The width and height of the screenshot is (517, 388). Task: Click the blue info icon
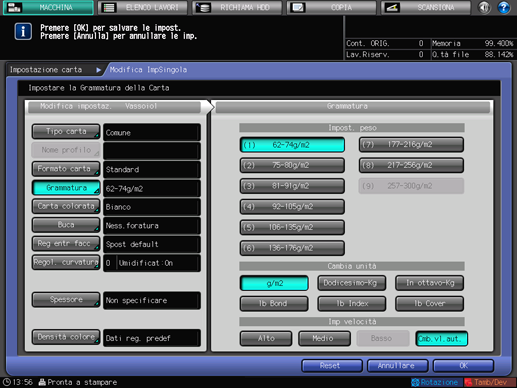click(23, 32)
